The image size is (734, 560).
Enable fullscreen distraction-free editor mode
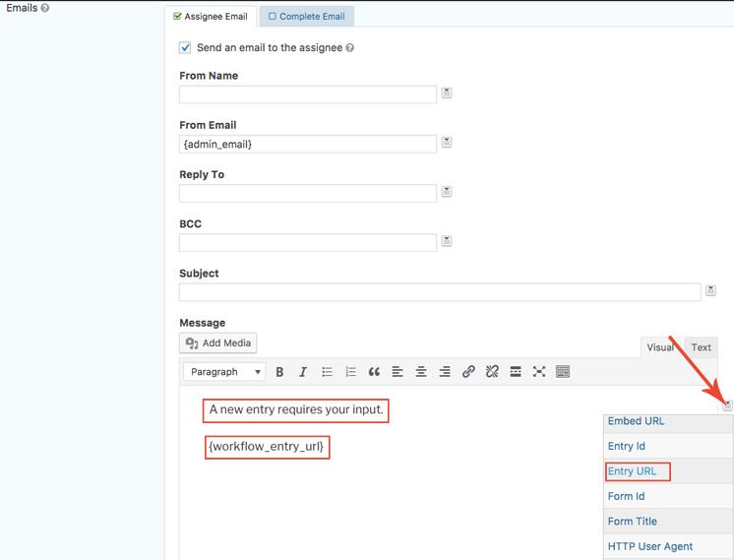tap(539, 372)
